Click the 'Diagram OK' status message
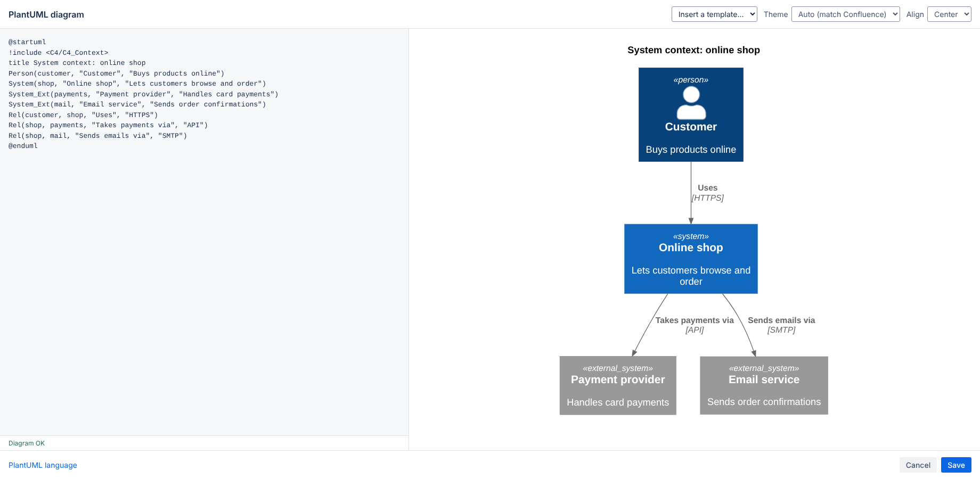980x479 pixels. 27,443
